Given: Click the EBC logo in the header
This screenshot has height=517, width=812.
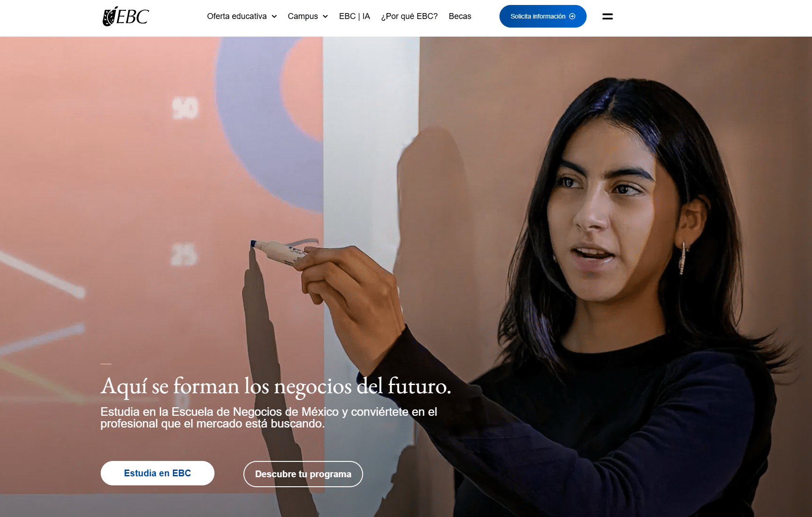Looking at the screenshot, I should point(126,16).
